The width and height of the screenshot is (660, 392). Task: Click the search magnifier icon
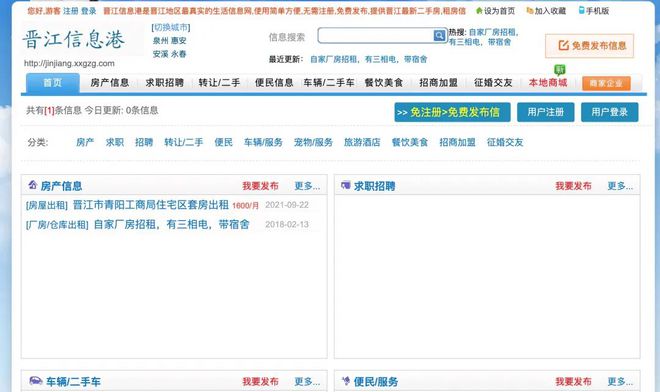point(439,35)
